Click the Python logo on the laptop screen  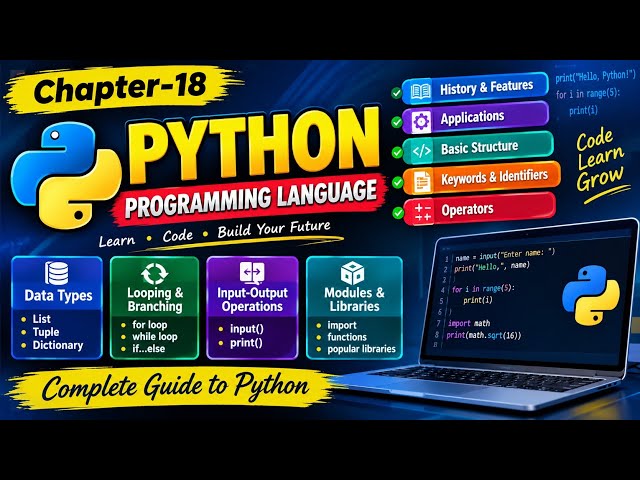point(591,295)
